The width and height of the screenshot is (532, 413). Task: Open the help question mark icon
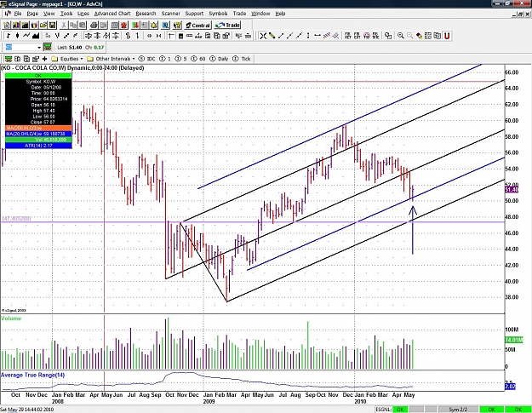[177, 25]
